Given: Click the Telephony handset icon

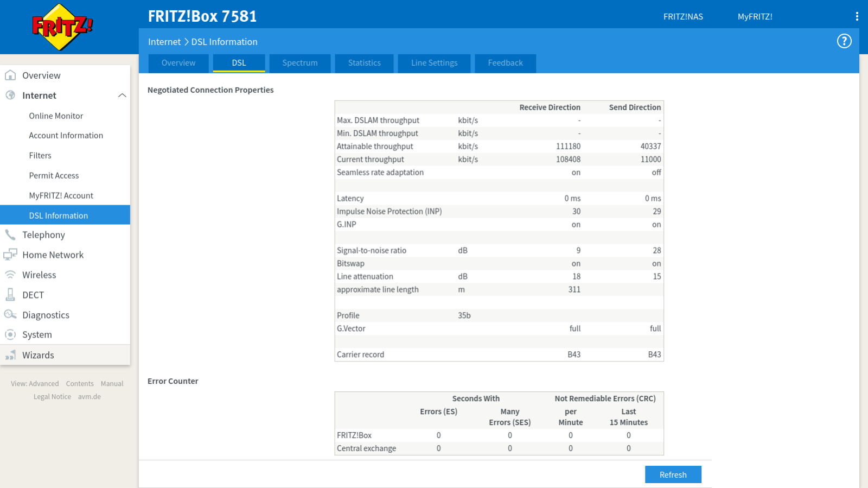Looking at the screenshot, I should (x=10, y=235).
